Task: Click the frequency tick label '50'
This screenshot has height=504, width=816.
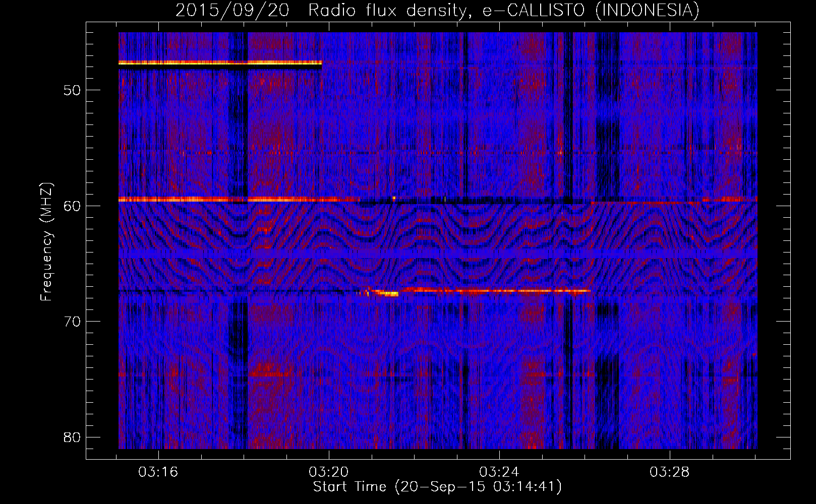Action: 73,90
